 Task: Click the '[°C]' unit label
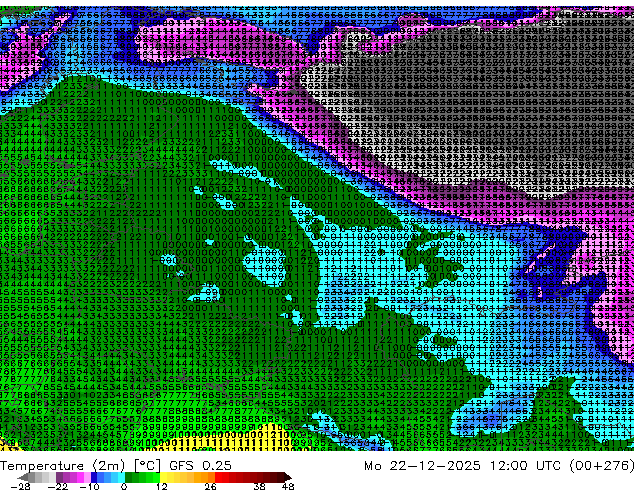pos(147,466)
